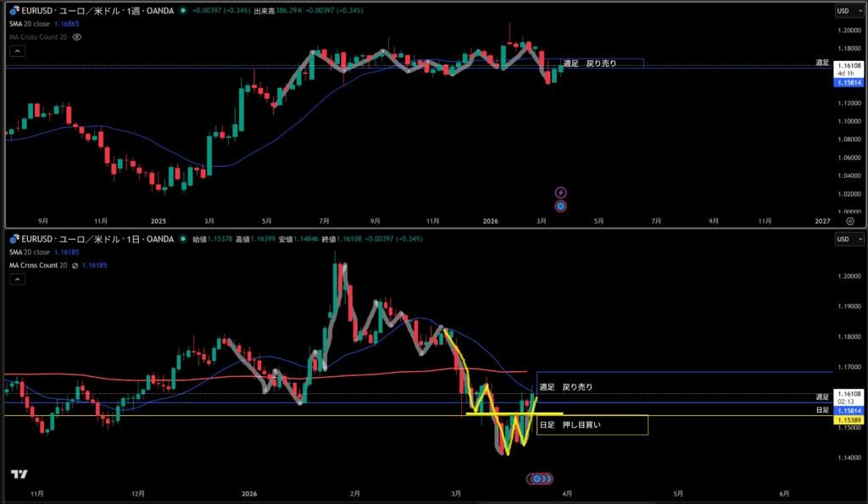The height and width of the screenshot is (504, 868).
Task: Toggle visibility of MA Cross Count on weekly chart
Action: tap(78, 38)
